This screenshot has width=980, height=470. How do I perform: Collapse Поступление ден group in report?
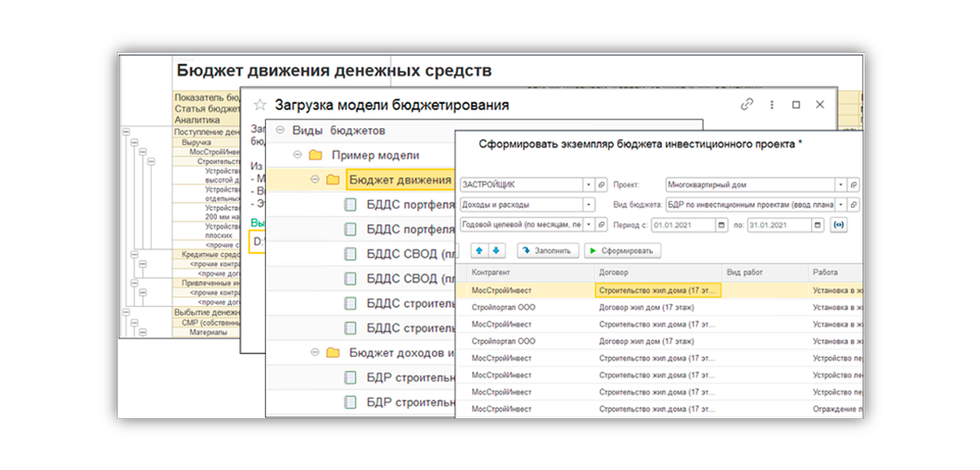point(125,132)
